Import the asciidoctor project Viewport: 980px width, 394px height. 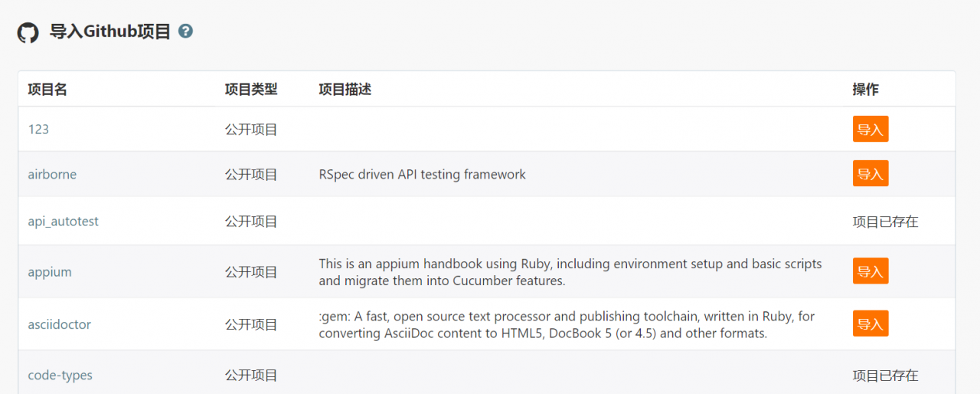[x=871, y=324]
